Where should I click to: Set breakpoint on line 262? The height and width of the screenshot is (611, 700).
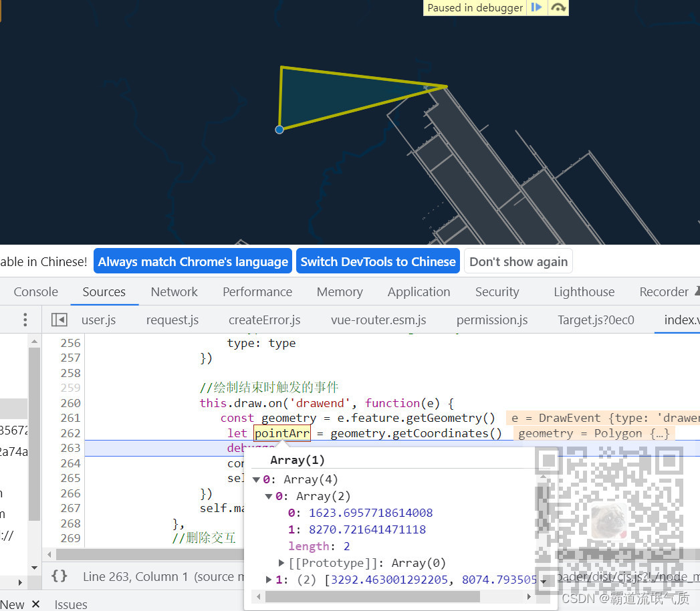click(x=71, y=433)
